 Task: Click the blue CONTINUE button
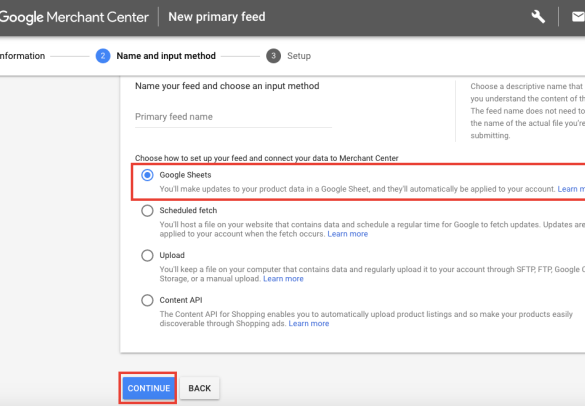click(148, 388)
